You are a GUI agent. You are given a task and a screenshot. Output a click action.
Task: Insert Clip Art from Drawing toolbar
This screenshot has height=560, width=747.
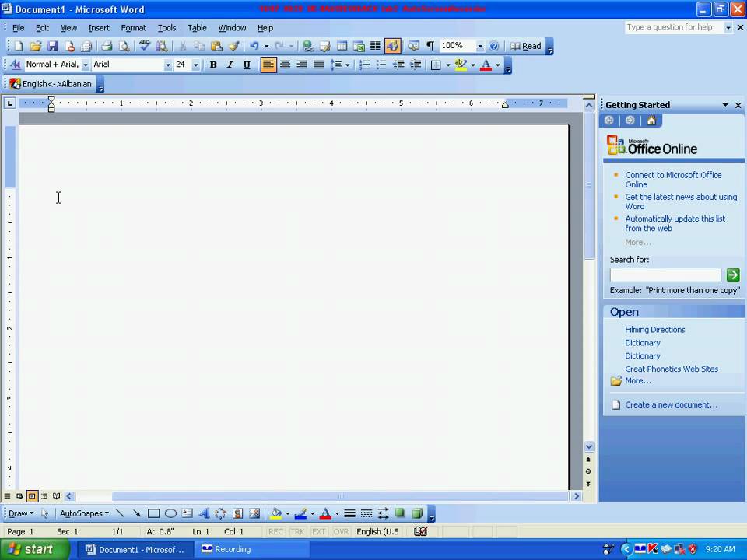pos(237,513)
